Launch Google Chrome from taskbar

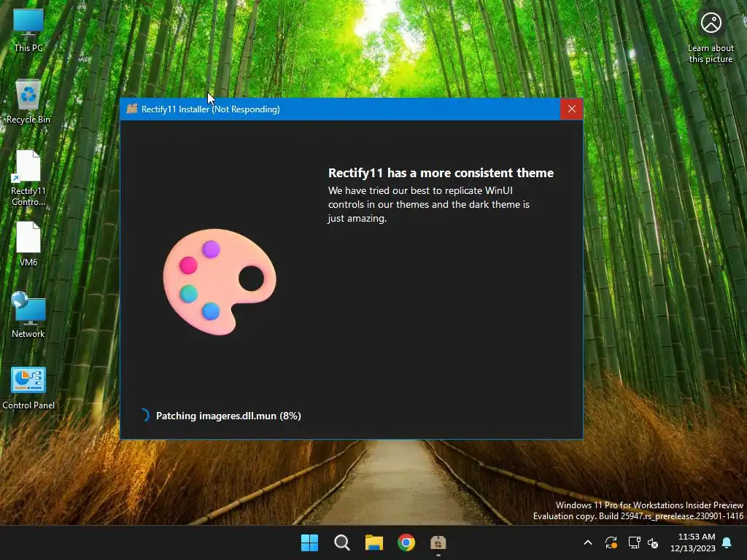click(x=406, y=542)
